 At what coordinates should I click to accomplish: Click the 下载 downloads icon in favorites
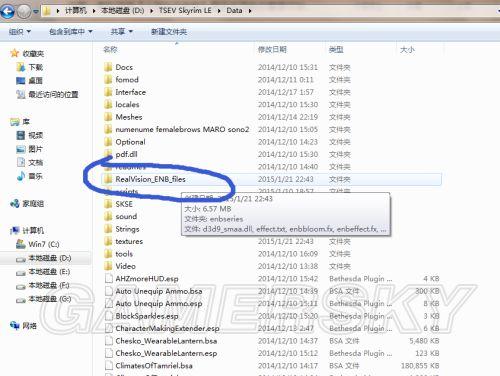21,67
